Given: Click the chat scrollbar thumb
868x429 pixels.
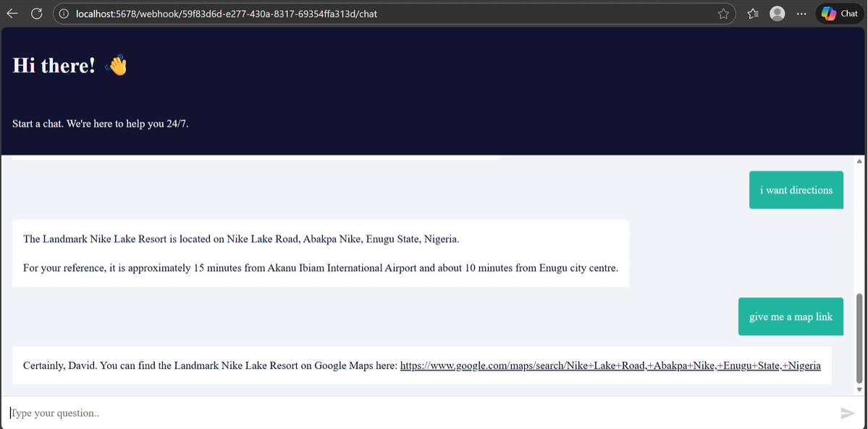Looking at the screenshot, I should point(860,338).
